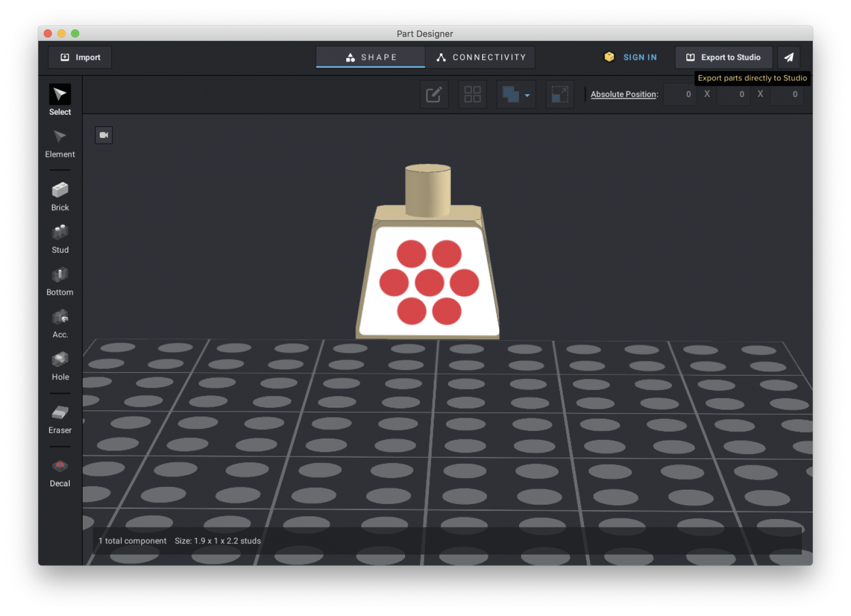Image resolution: width=851 pixels, height=616 pixels.
Task: Click the center red dot on the decal
Action: [x=429, y=283]
